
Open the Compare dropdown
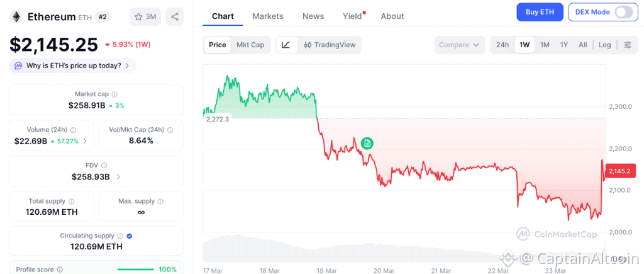tap(460, 45)
